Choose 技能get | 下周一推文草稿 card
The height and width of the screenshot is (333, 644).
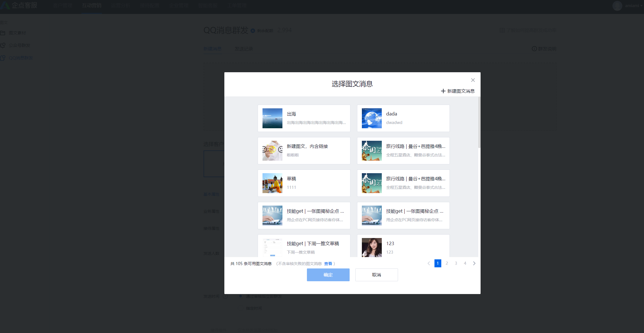(304, 246)
